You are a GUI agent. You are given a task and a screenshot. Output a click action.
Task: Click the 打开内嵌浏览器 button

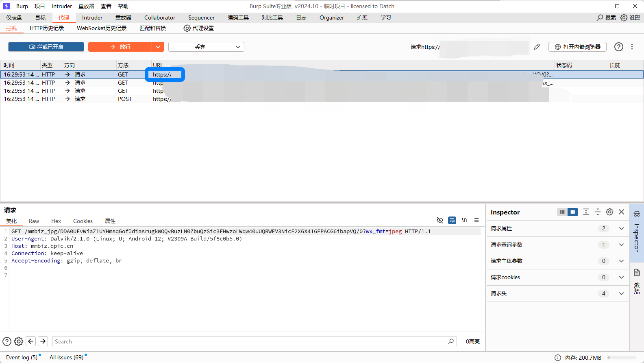click(577, 47)
